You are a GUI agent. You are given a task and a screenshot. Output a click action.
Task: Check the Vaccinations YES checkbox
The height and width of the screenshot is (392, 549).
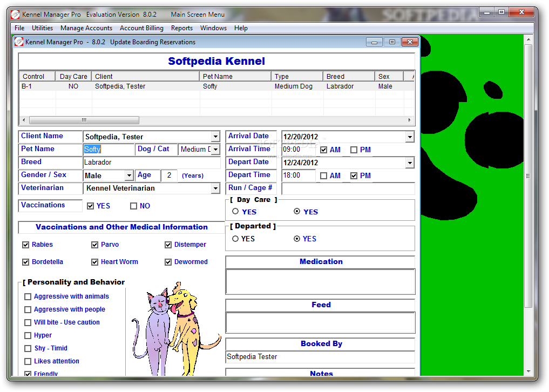click(91, 206)
